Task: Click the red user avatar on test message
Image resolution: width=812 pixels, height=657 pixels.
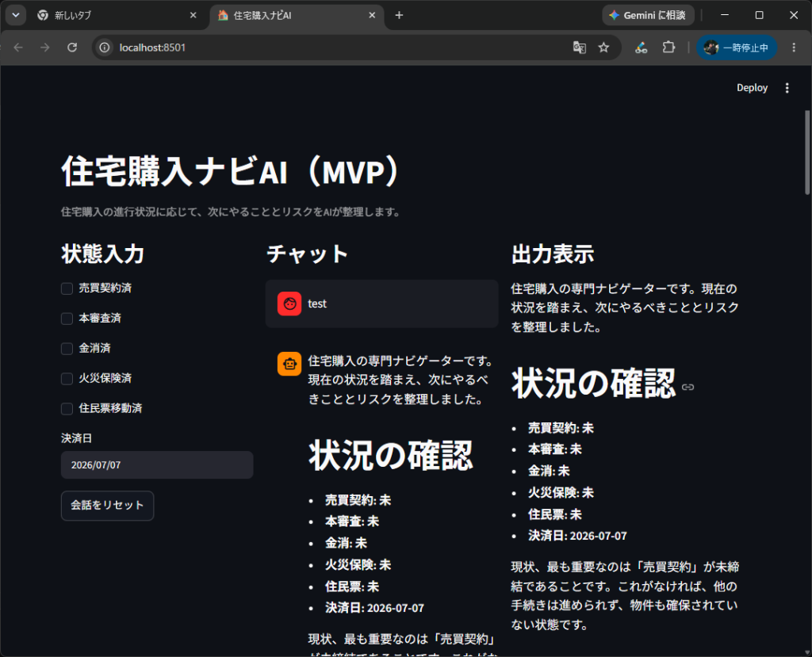Action: coord(289,304)
